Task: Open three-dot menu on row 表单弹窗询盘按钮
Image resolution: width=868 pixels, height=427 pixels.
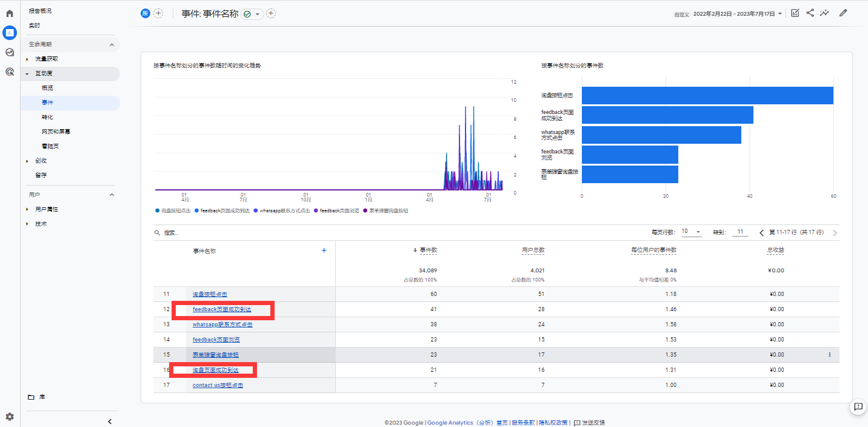Action: click(830, 355)
